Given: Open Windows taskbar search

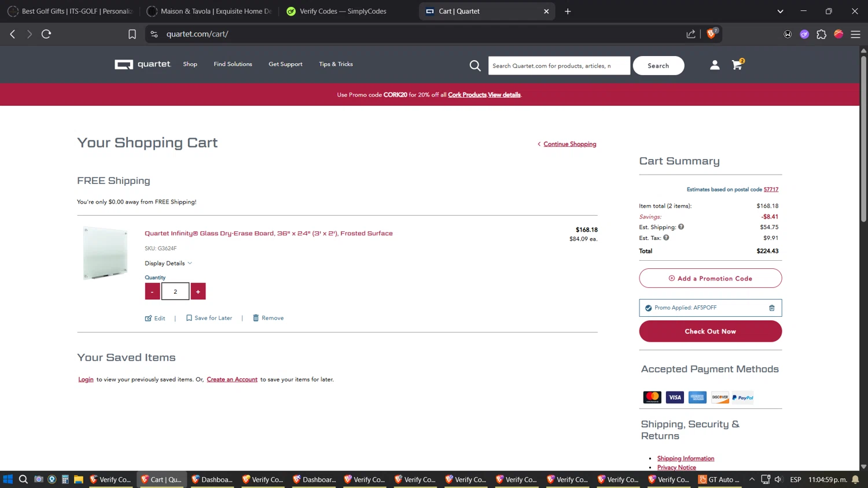Looking at the screenshot, I should click(x=23, y=479).
